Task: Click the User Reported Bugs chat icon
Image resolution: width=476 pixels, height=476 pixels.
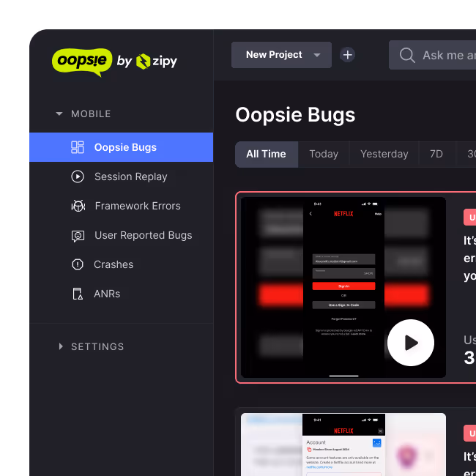Action: (x=78, y=236)
